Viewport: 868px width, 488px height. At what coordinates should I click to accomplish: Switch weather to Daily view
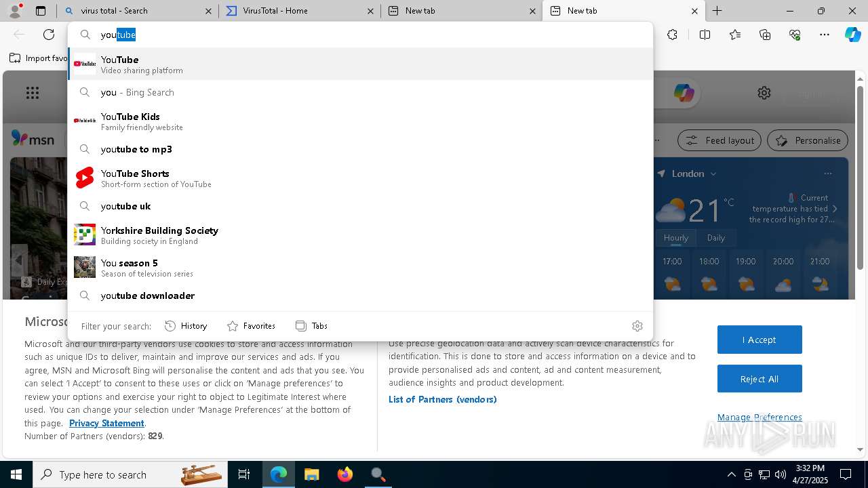[716, 238]
